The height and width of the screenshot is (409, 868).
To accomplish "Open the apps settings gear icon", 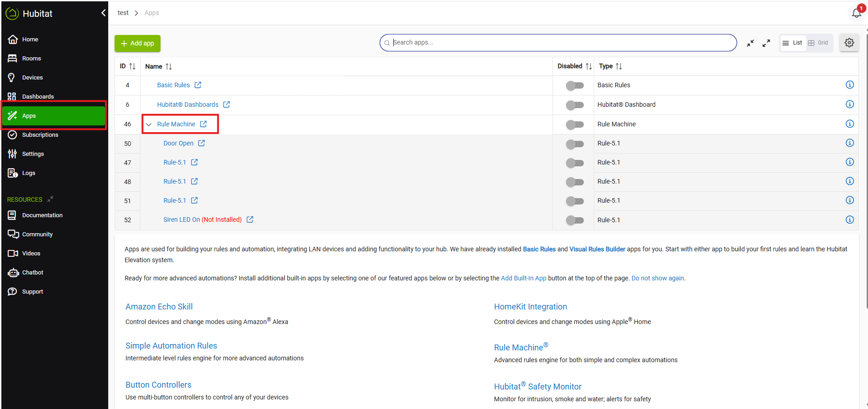I will point(849,43).
